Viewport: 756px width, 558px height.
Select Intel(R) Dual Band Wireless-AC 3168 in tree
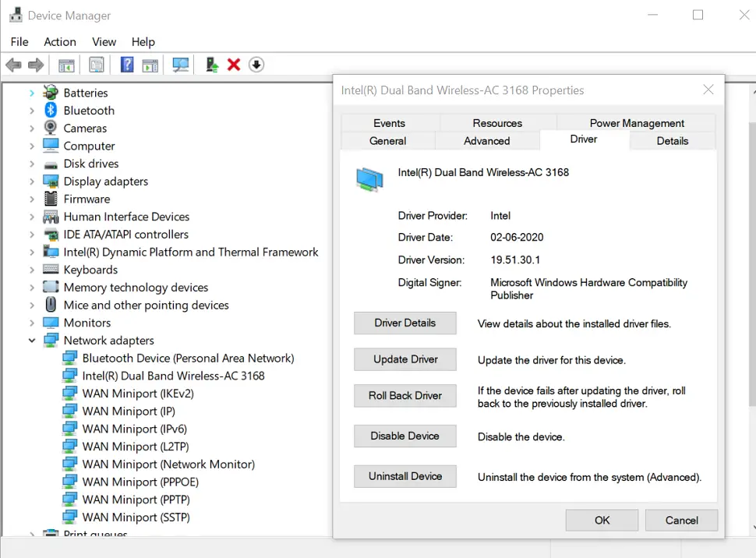(173, 376)
